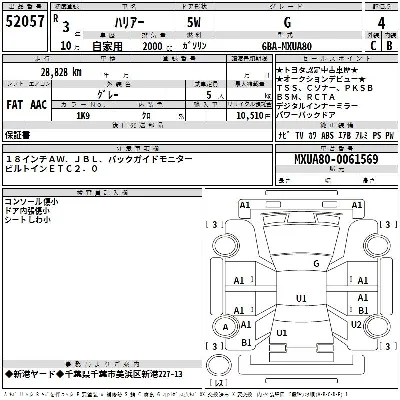Screen dimensions: 400x400
Task: Click ★オークションデビュー★ line
Action: click(321, 79)
